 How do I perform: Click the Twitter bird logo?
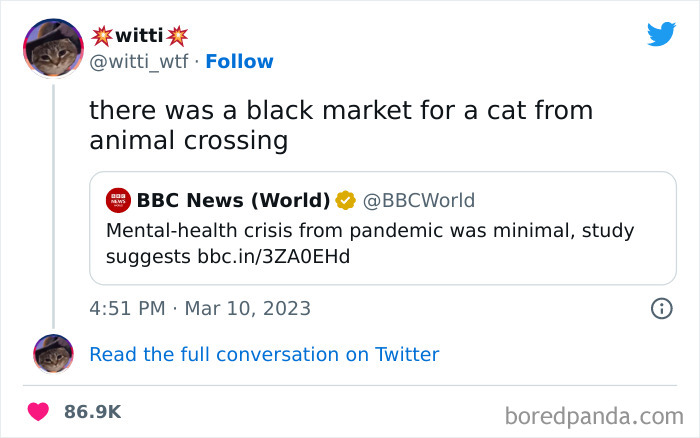(x=661, y=34)
